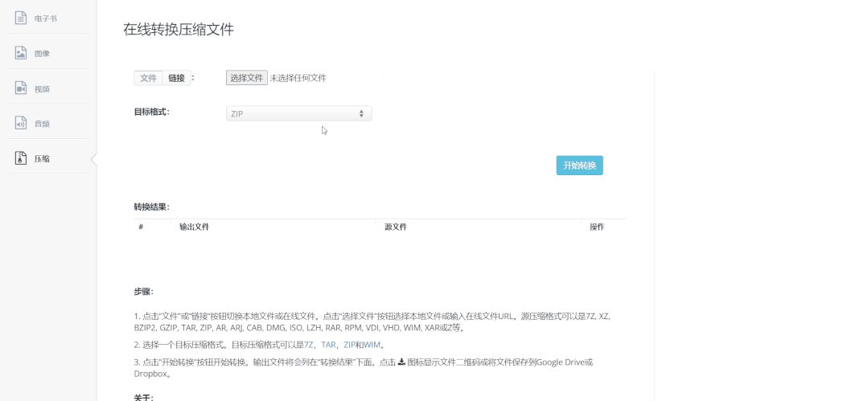Click the 未选择任何文件 status text

coord(298,78)
